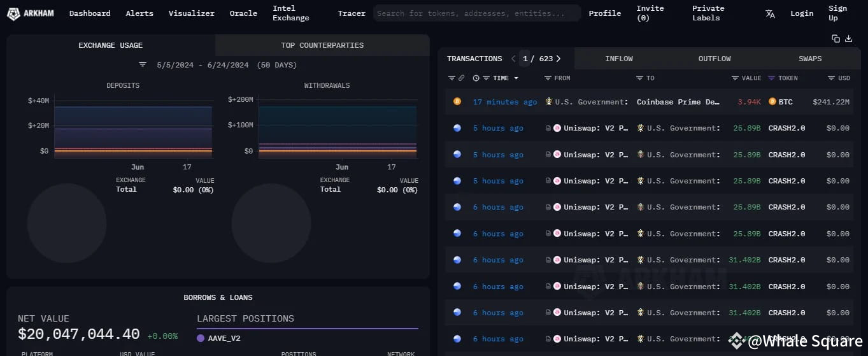The height and width of the screenshot is (356, 868).
Task: Click the Bitcoin icon in the first transaction row
Action: (x=457, y=102)
